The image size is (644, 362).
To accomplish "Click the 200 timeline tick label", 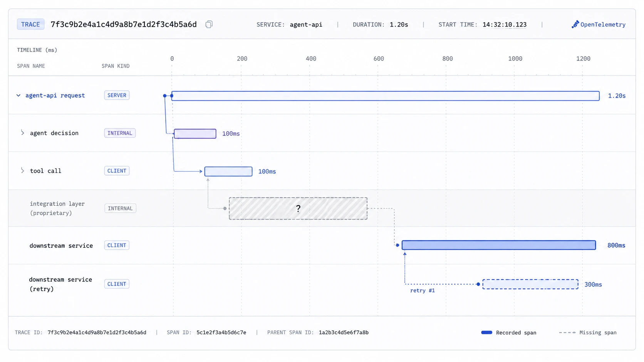I will [x=242, y=58].
